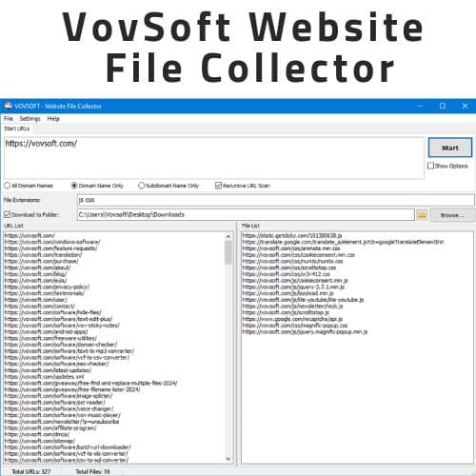Enable the Show Options checkbox
Viewport: 476px width, 476px height.
coord(430,166)
